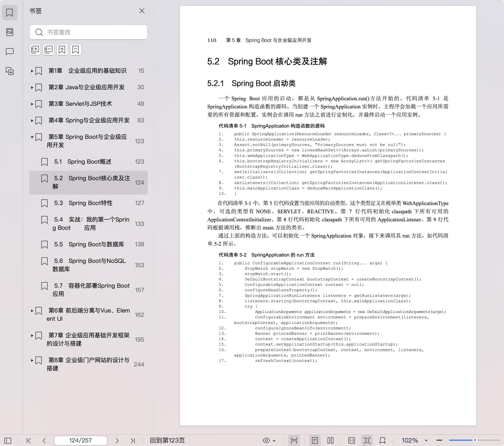
Task: Expand the 第3章 Servlet与JSP技术 bookmark
Action: pyautogui.click(x=32, y=104)
